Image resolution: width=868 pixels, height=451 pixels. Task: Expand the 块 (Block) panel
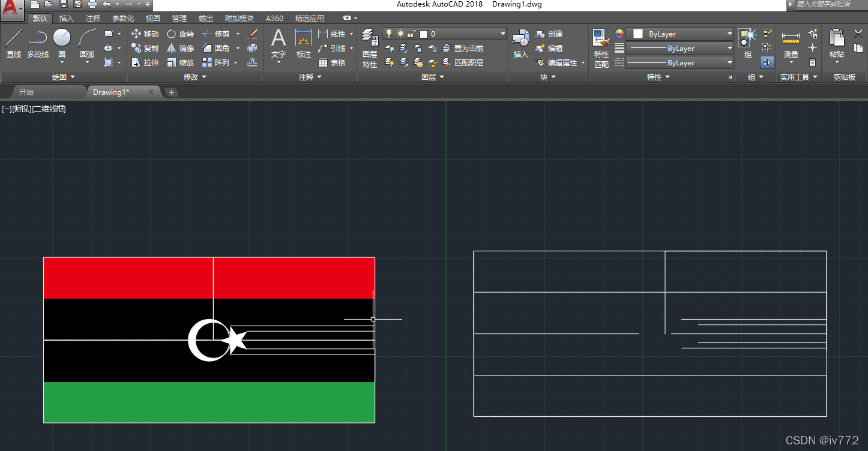coord(548,77)
